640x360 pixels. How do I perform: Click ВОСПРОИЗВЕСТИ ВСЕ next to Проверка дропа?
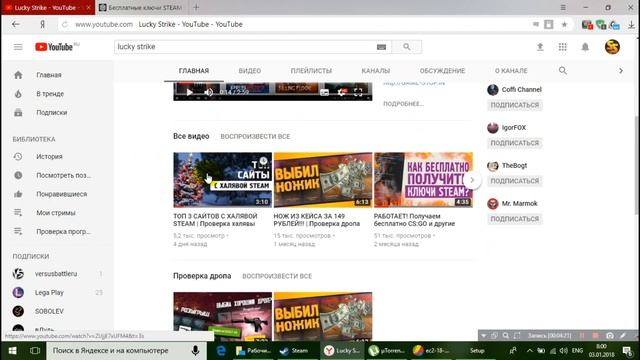tap(277, 276)
